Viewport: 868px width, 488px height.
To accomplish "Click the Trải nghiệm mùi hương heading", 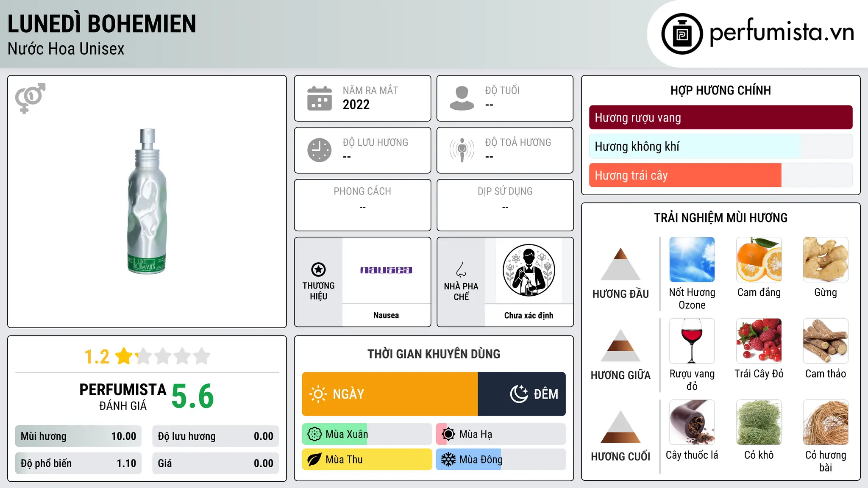I will coord(721,218).
